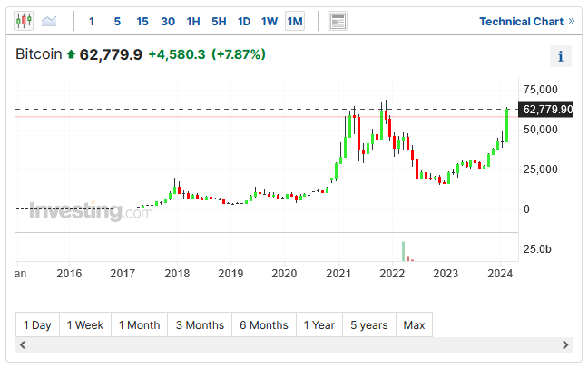588x368 pixels.
Task: Click the percent change (+7.87%)
Action: [x=239, y=54]
